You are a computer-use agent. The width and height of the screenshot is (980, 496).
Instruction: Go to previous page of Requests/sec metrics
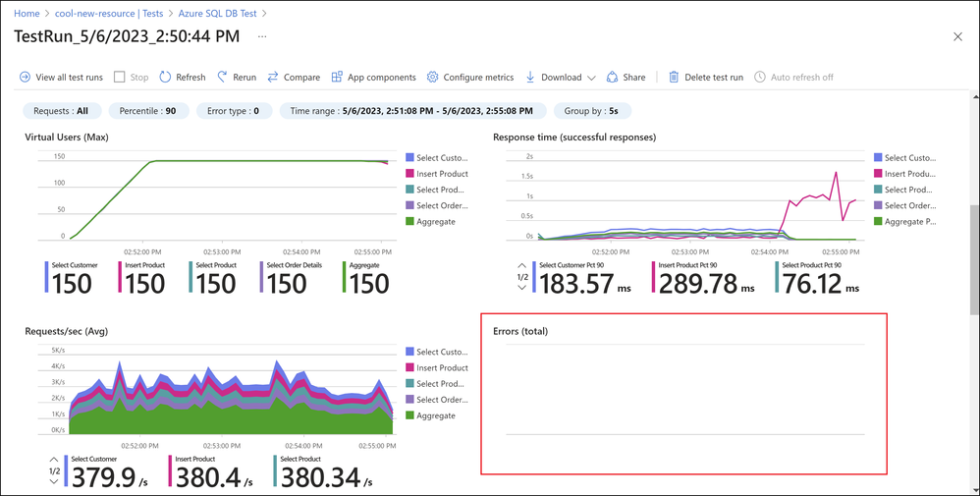(54, 460)
